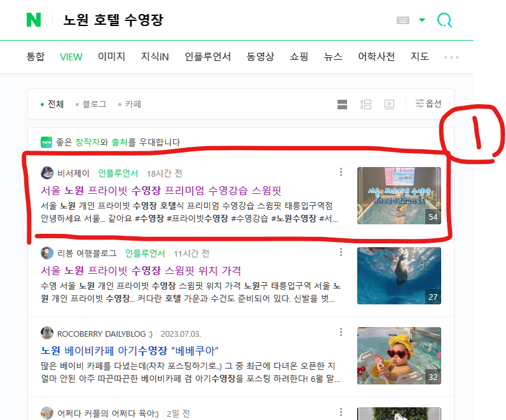Viewport: 506px width, 420px height.
Task: Open the 지식iN tab
Action: pyautogui.click(x=155, y=57)
